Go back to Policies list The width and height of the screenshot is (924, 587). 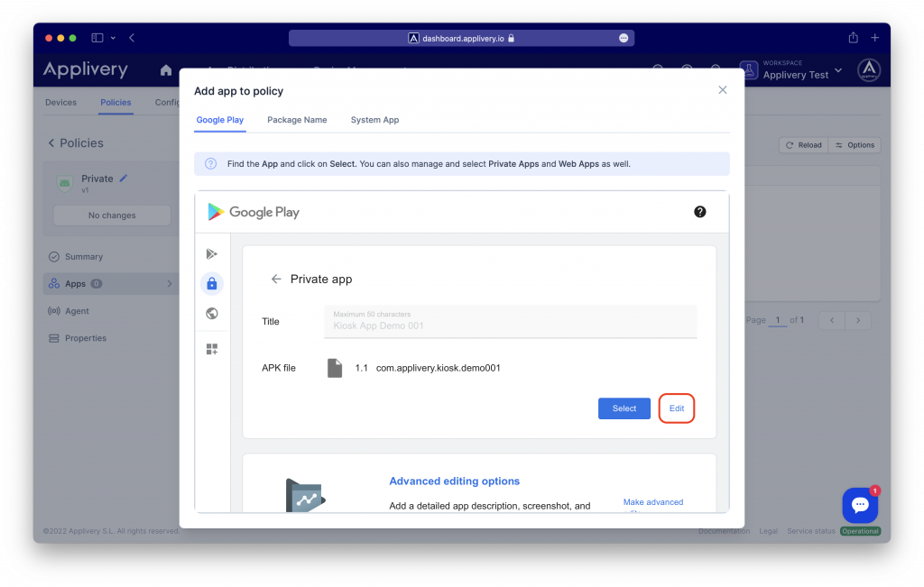51,143
